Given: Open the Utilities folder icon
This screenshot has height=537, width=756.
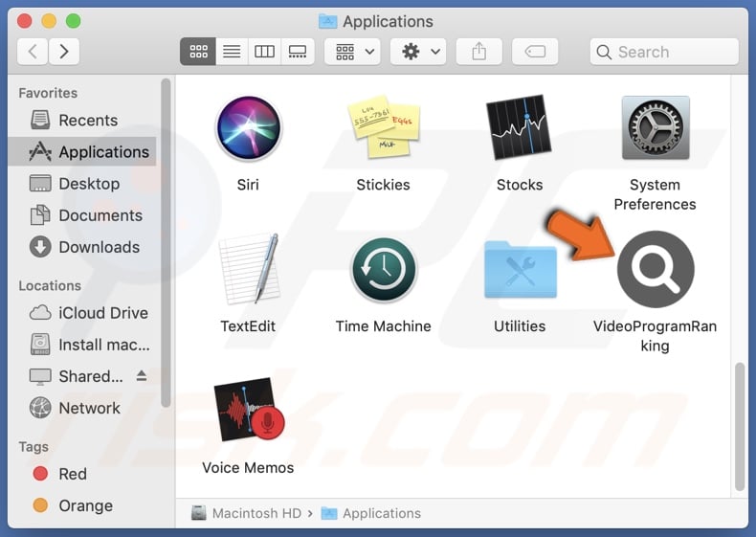Looking at the screenshot, I should (521, 269).
